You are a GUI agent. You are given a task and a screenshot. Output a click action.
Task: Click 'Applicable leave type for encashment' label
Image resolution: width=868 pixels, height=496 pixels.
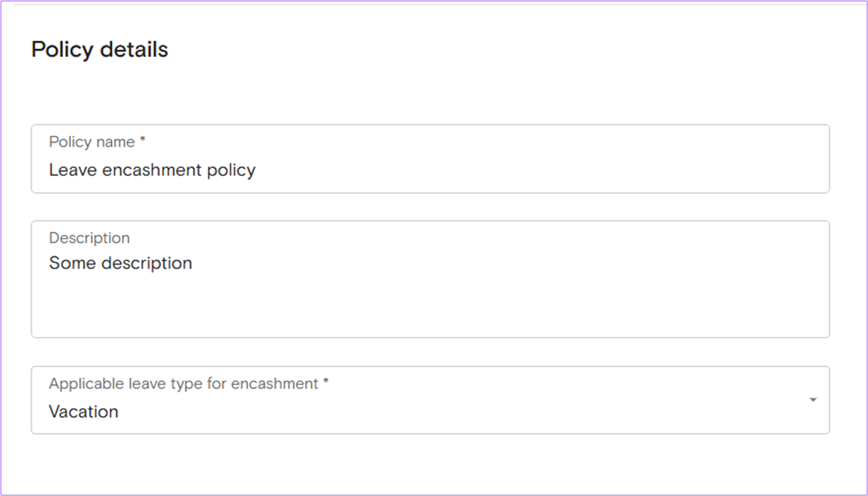184,384
